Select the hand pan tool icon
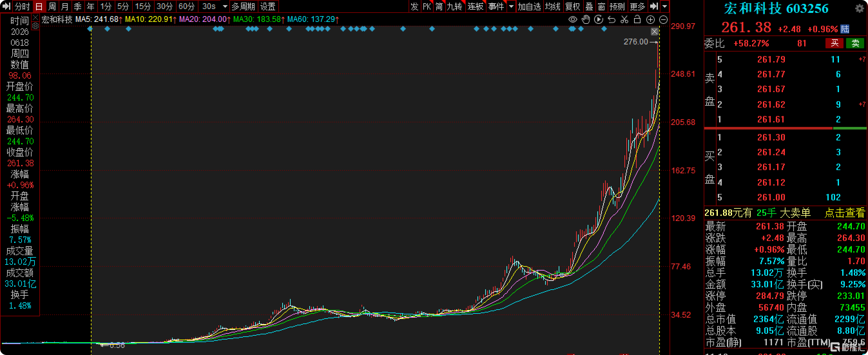868x355 pixels. (586, 20)
